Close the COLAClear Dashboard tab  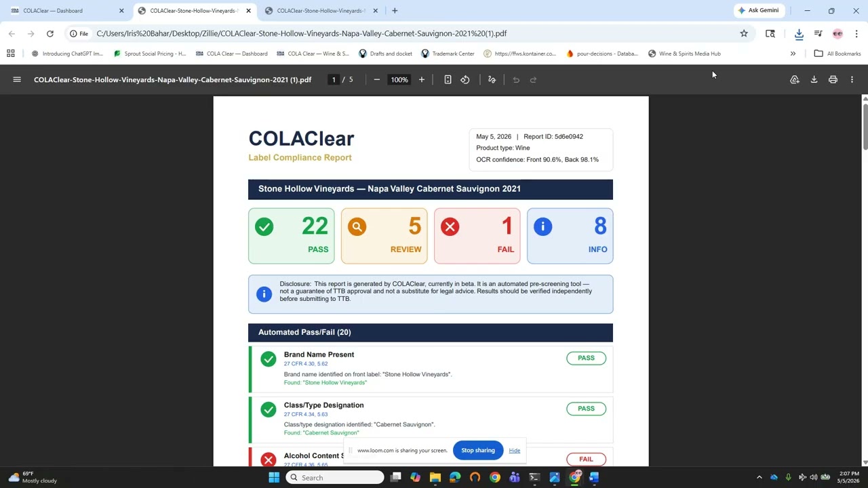tap(121, 10)
